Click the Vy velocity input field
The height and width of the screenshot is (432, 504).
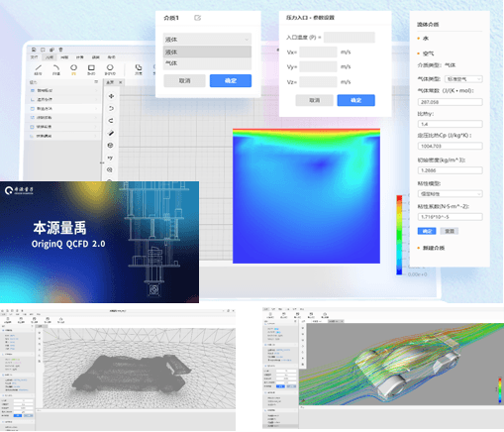pyautogui.click(x=318, y=67)
